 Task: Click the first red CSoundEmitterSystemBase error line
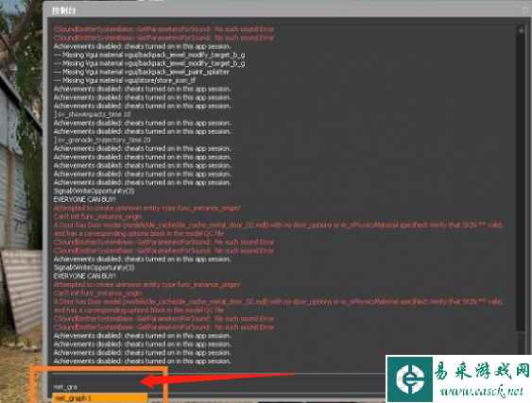163,29
